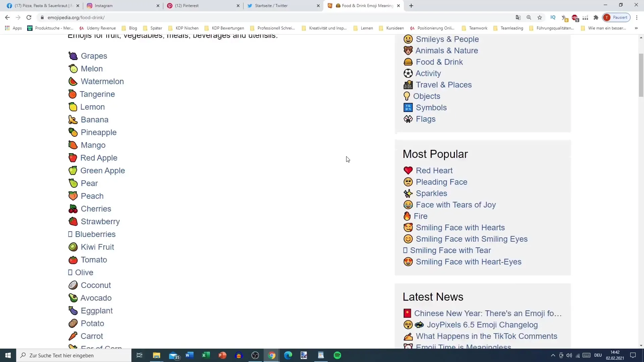644x362 pixels.
Task: Open File Explorer from the taskbar
Action: [x=157, y=355]
